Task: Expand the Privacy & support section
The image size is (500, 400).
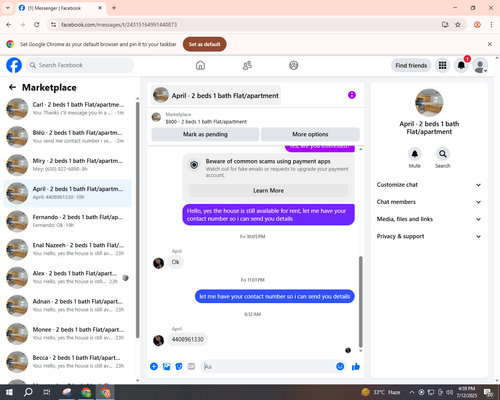Action: [x=429, y=236]
